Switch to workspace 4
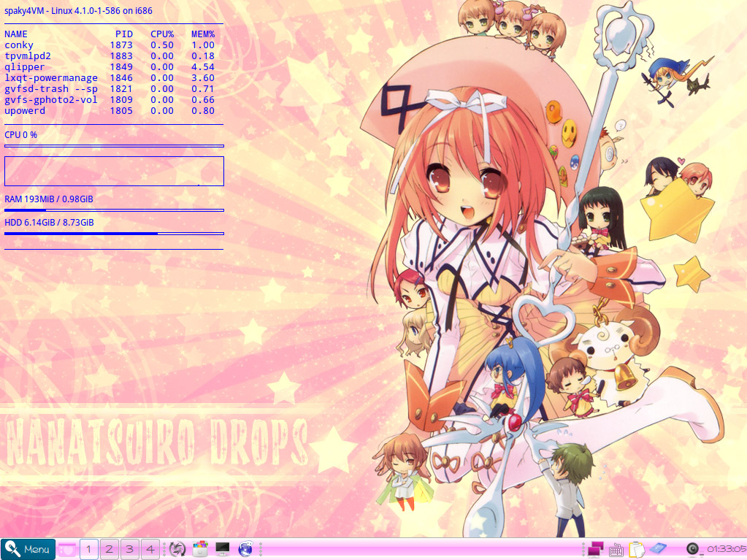747x560 pixels. point(150,549)
